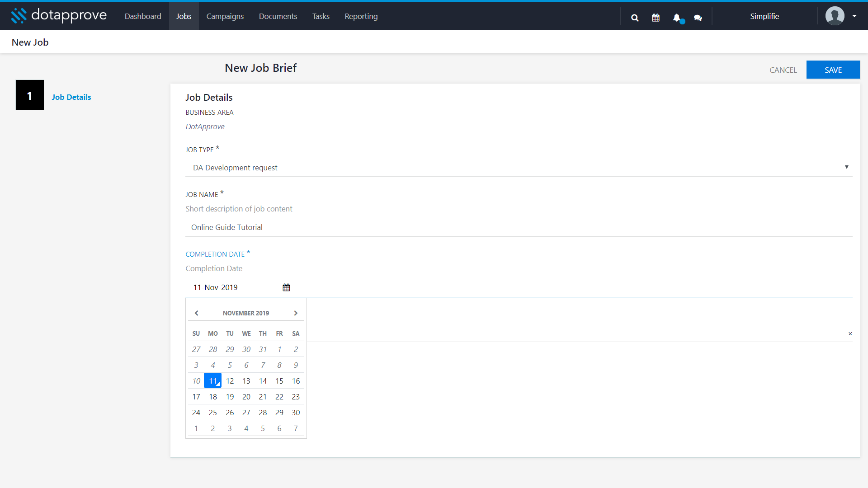The height and width of the screenshot is (488, 868).
Task: Click the Job Name input field
Action: 519,227
